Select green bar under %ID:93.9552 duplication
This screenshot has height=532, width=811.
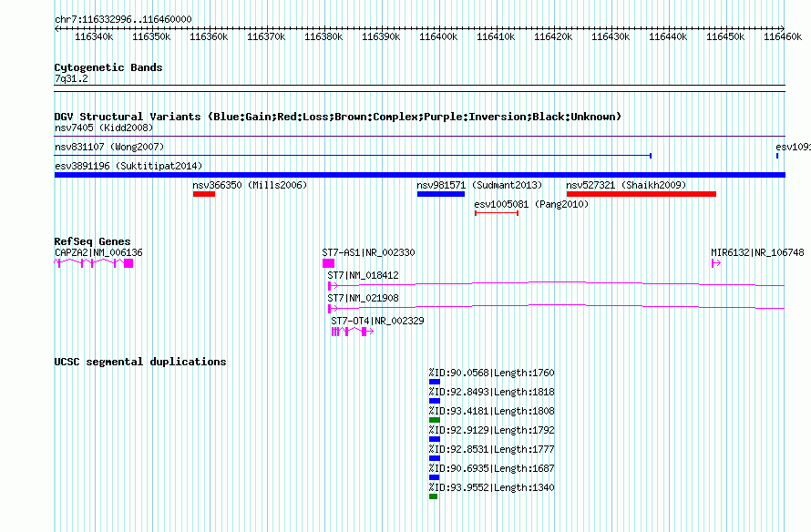tap(434, 496)
